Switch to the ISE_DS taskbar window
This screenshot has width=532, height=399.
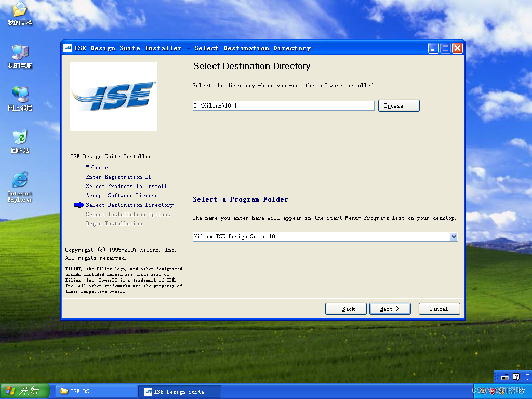[97, 391]
